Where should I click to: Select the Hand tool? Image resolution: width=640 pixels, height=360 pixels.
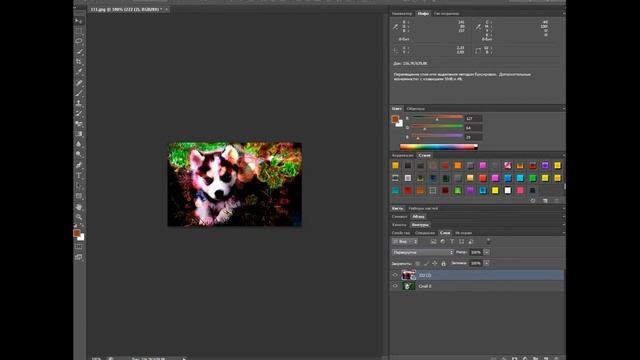tap(79, 207)
